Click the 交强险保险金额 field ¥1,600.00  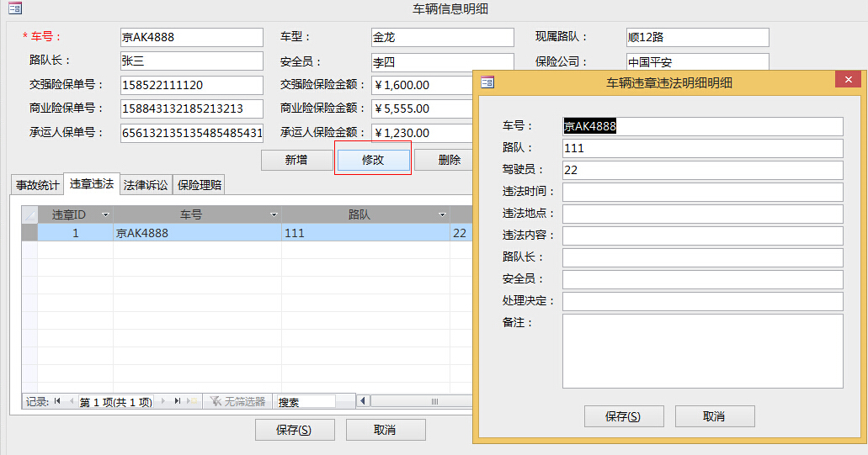[x=423, y=85]
